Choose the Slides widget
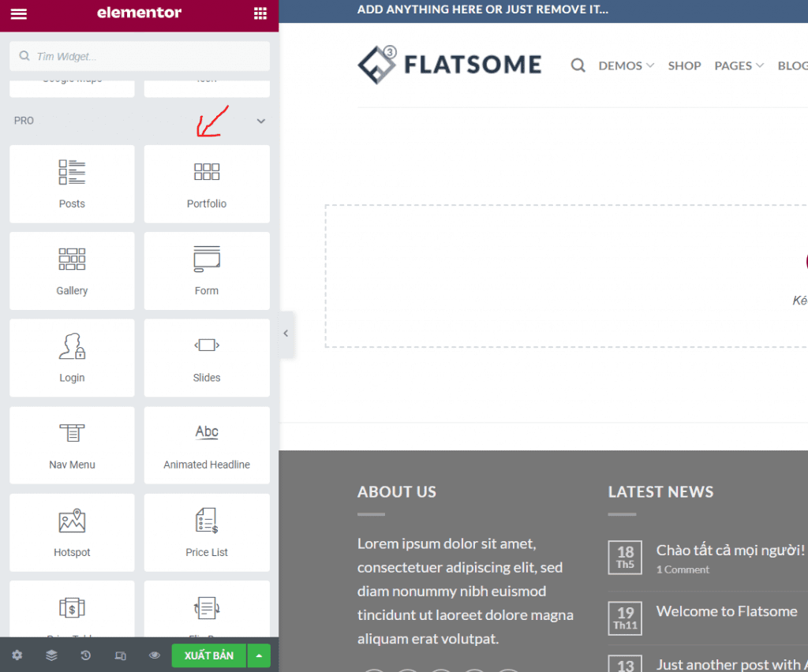808x672 pixels. coord(207,358)
